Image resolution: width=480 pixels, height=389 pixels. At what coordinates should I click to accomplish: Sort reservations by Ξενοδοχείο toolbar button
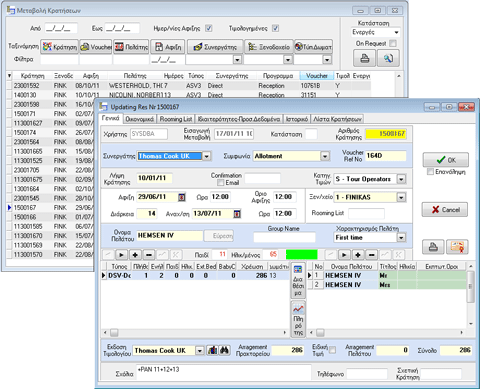pos(269,47)
